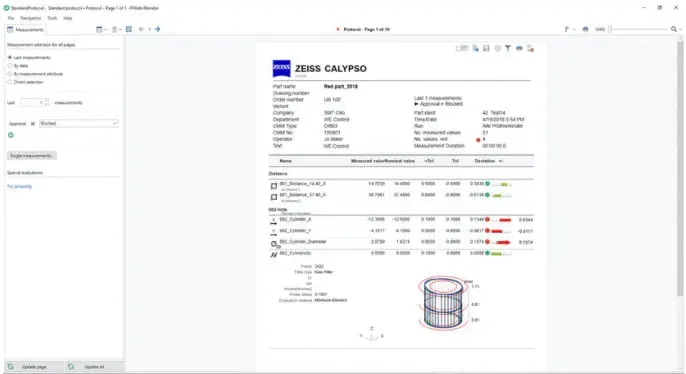Screen dimensions: 686x374
Task: Open the flag dropdown in top toolbar
Action: pyautogui.click(x=569, y=29)
